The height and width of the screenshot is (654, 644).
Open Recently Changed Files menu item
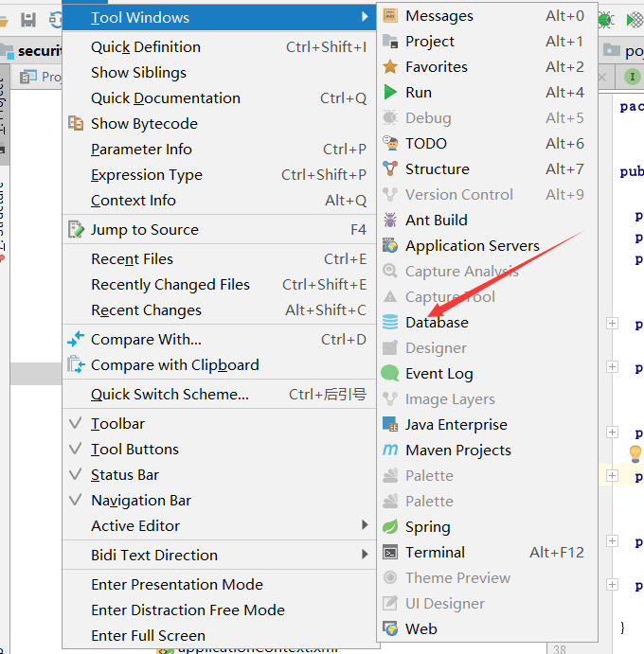(x=219, y=285)
